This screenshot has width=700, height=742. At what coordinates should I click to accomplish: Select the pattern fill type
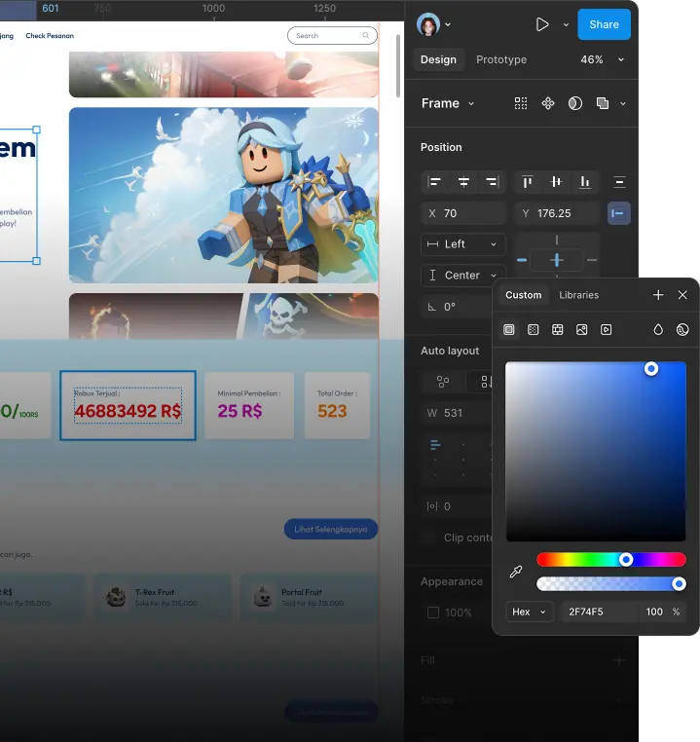click(x=558, y=329)
